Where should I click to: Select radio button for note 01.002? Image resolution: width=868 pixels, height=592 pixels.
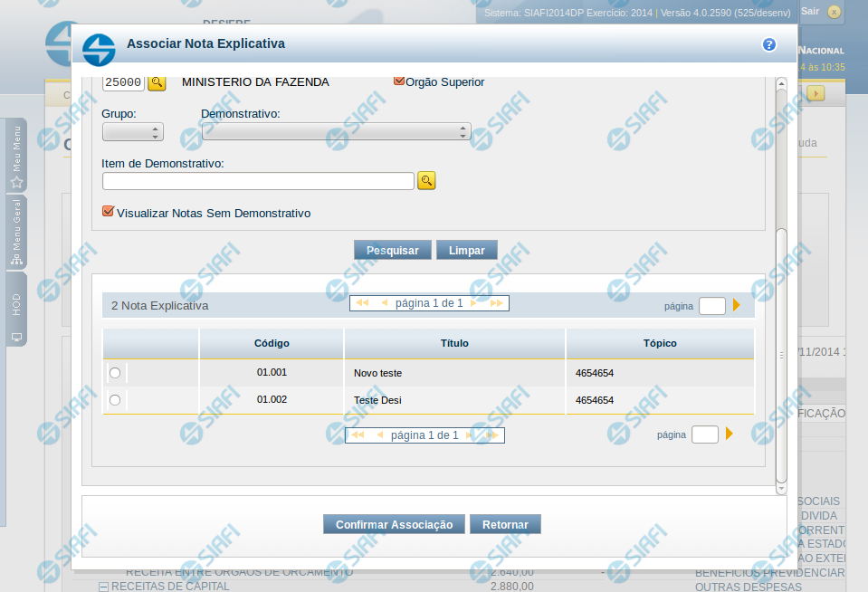click(115, 400)
